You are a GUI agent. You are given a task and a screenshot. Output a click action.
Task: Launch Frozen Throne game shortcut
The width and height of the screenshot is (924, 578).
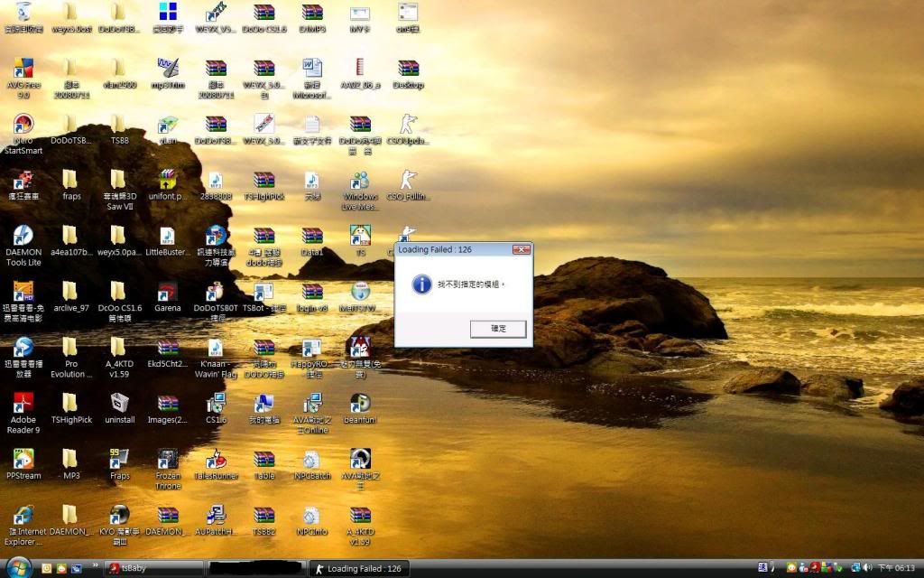click(x=167, y=459)
